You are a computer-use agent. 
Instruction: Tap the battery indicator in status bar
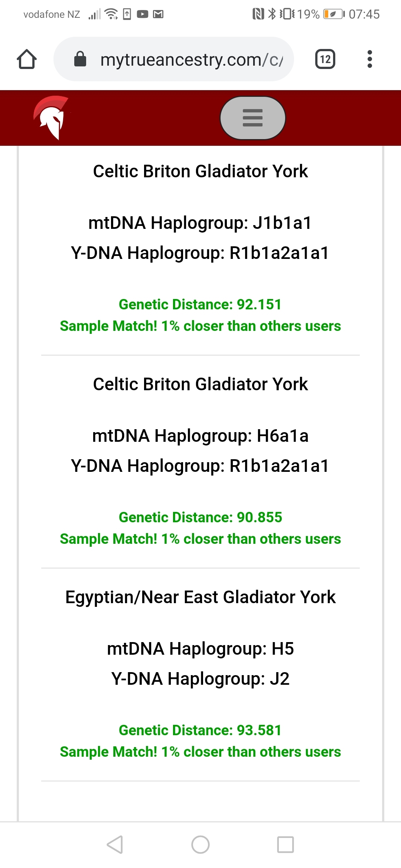click(334, 14)
